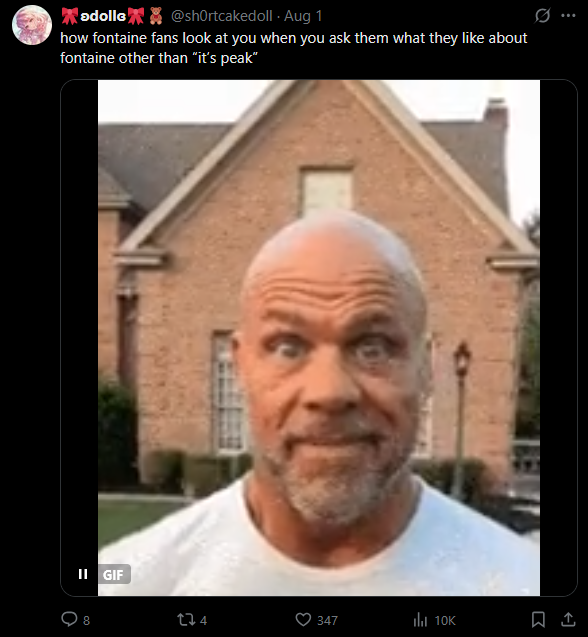This screenshot has width=588, height=637.
Task: Toggle the bookmark on this post
Action: (x=538, y=620)
